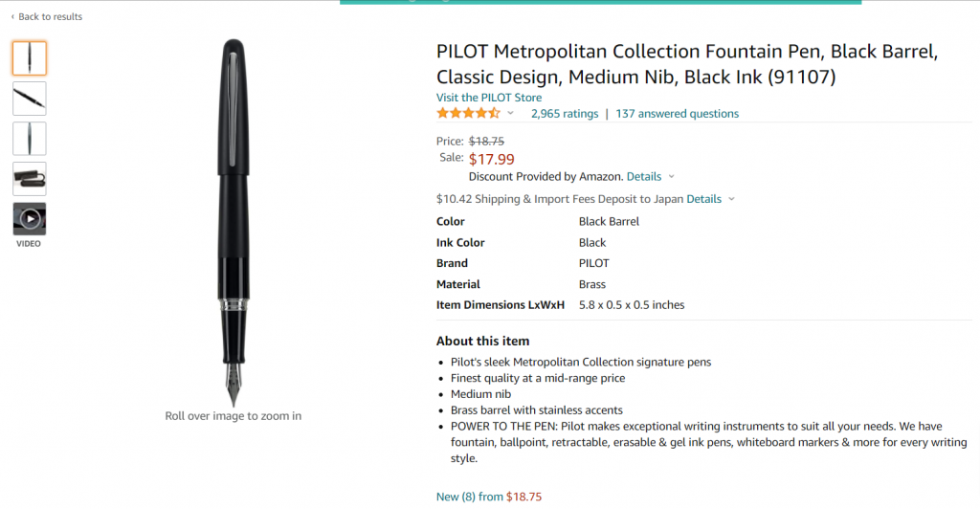Viewport: 980px width, 509px height.
Task: Click the product title text
Action: (687, 64)
